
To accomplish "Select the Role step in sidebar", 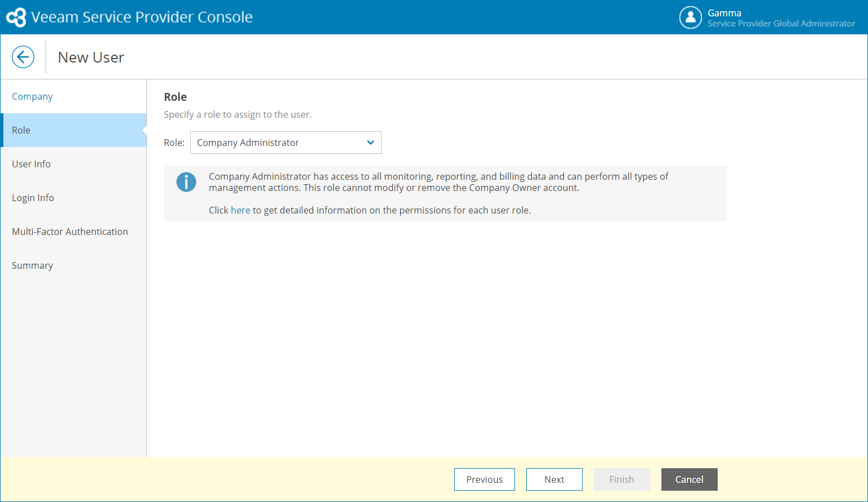I will coord(74,130).
